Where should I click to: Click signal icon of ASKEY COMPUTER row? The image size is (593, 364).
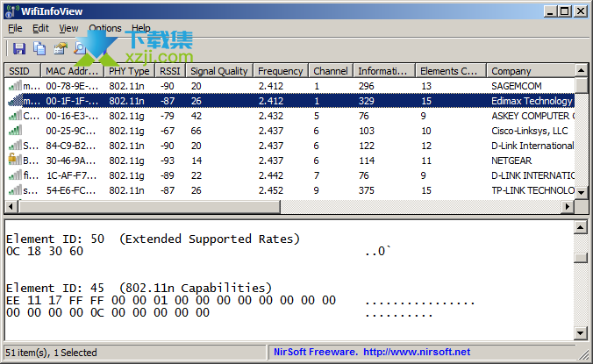pos(15,116)
